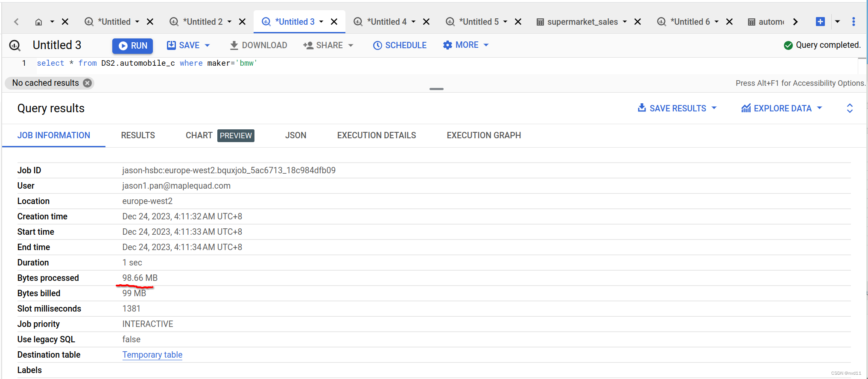Viewport: 868px width, 379px height.
Task: Open dropdown for *Untitled 6 tab
Action: click(x=716, y=22)
